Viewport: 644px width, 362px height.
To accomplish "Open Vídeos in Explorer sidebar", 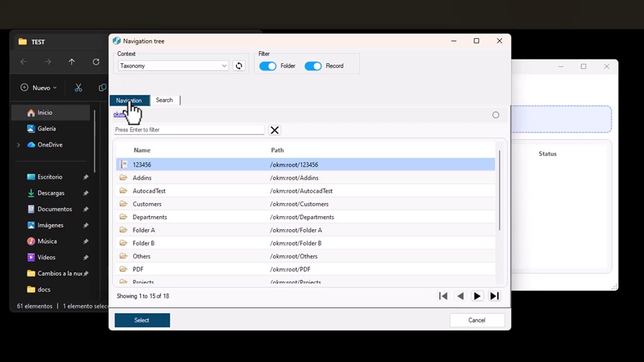I will pos(46,257).
